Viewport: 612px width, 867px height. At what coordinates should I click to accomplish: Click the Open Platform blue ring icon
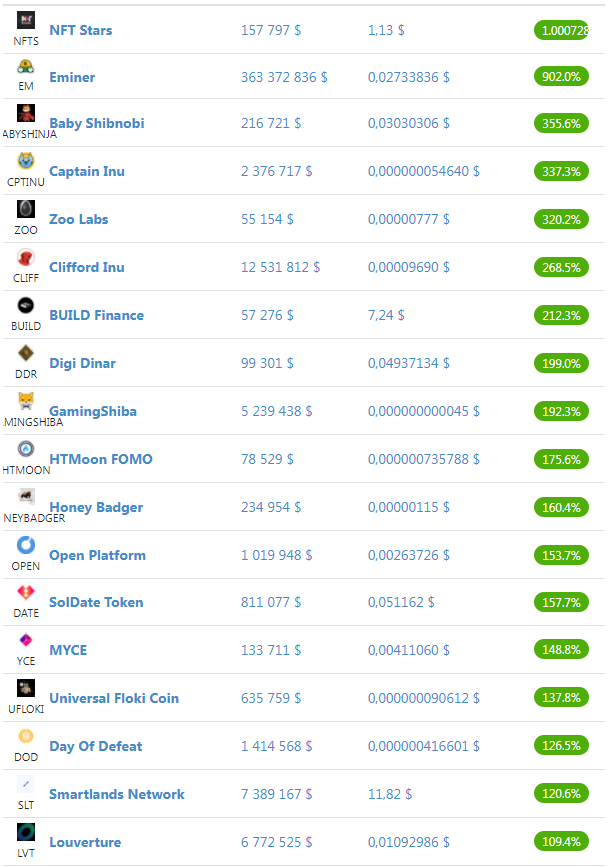[26, 545]
